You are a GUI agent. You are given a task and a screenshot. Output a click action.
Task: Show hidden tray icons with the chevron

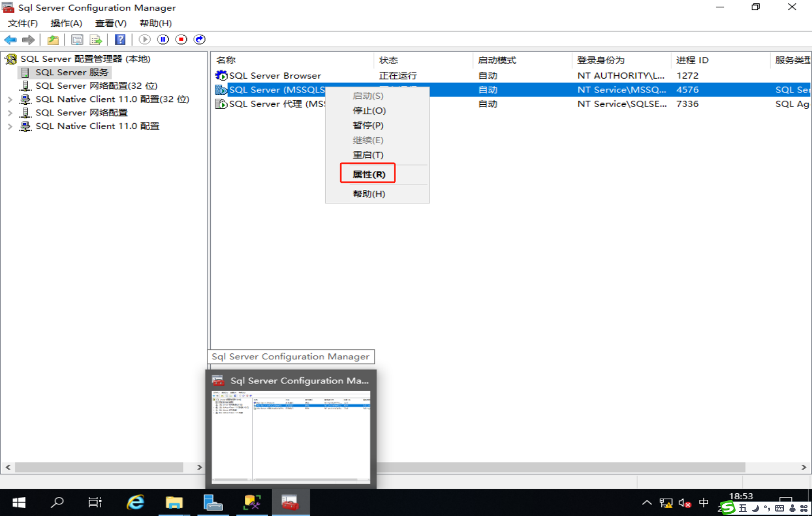tap(647, 503)
